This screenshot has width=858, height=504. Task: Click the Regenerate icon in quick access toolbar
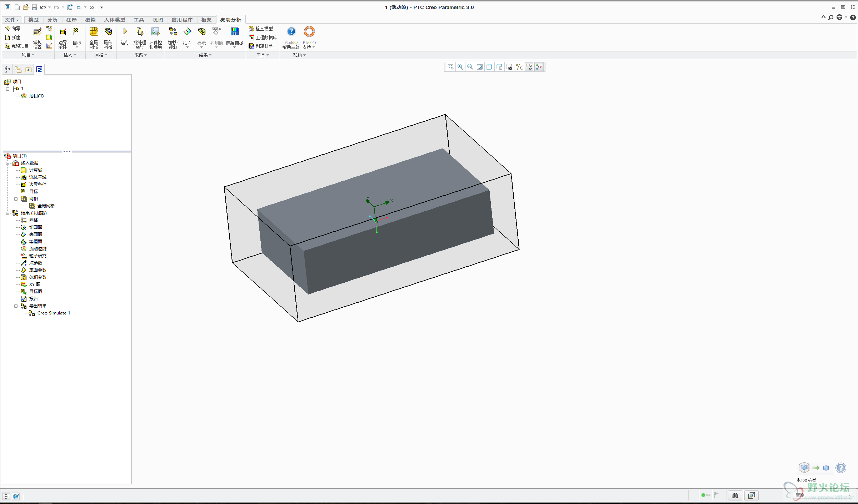[70, 7]
